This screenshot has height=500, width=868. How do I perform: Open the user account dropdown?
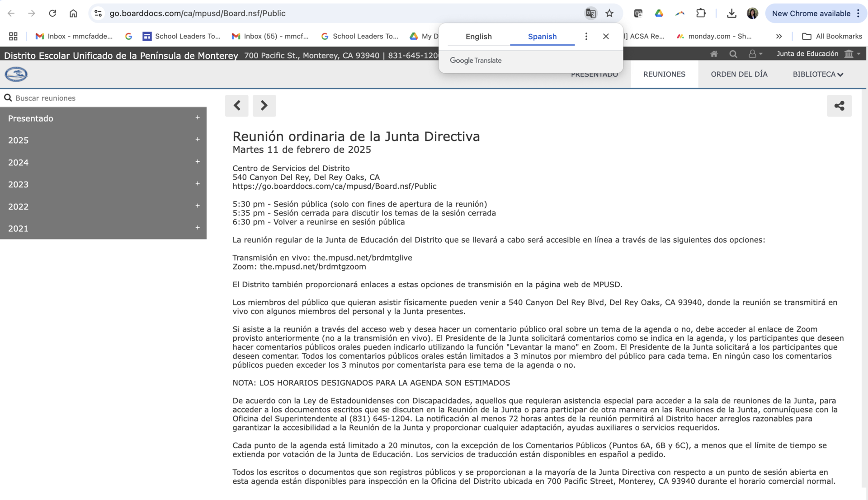coord(755,54)
